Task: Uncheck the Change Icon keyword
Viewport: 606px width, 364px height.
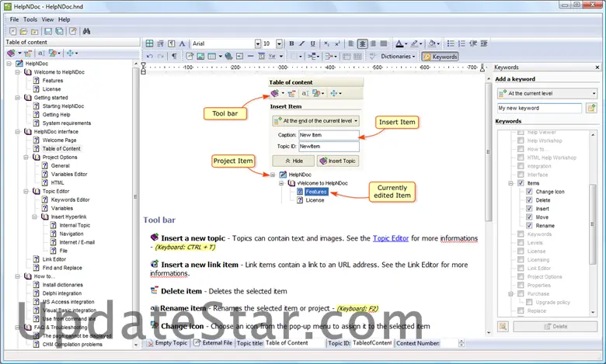Action: pos(529,192)
